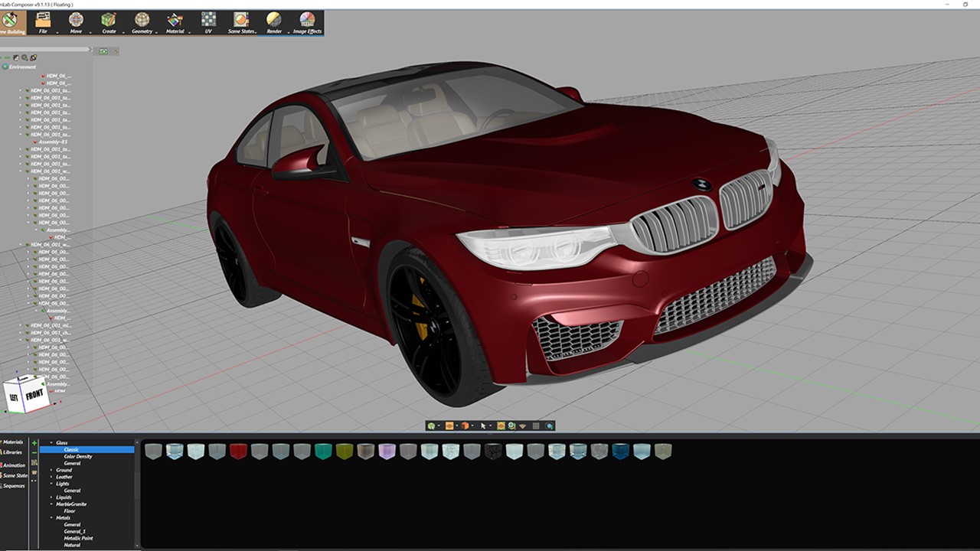Image resolution: width=980 pixels, height=551 pixels.
Task: Click the FRONT face of view cube
Action: click(x=34, y=396)
